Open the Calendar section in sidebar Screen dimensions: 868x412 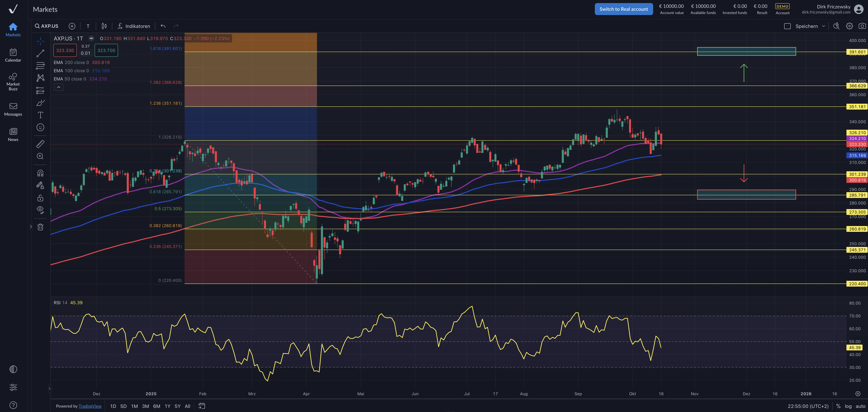pos(13,55)
